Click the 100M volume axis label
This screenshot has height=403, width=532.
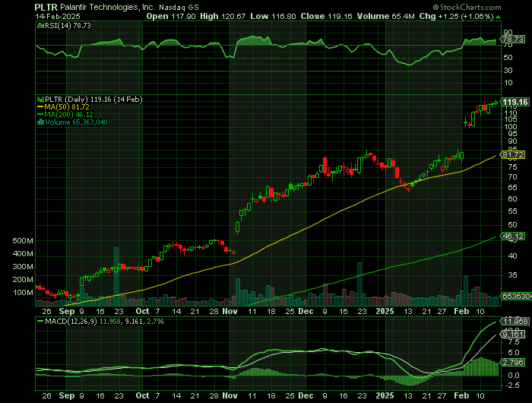[x=23, y=292]
